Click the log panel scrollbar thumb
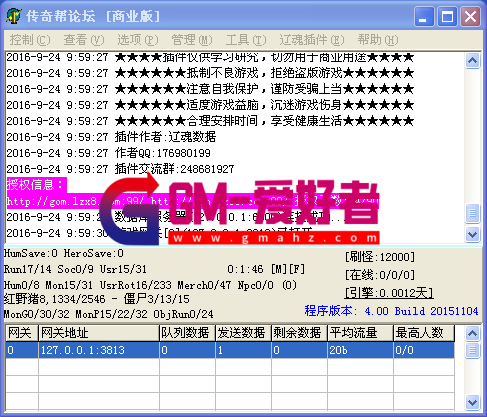 472,213
